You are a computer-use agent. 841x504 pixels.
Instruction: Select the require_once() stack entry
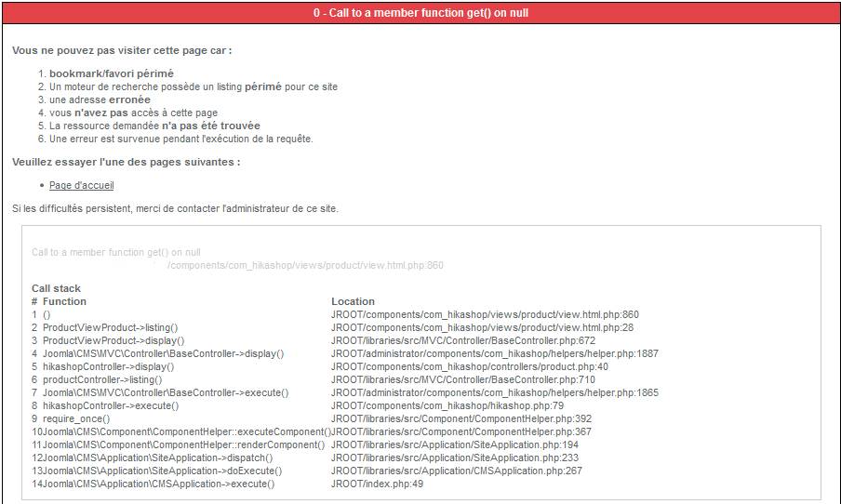coord(76,418)
